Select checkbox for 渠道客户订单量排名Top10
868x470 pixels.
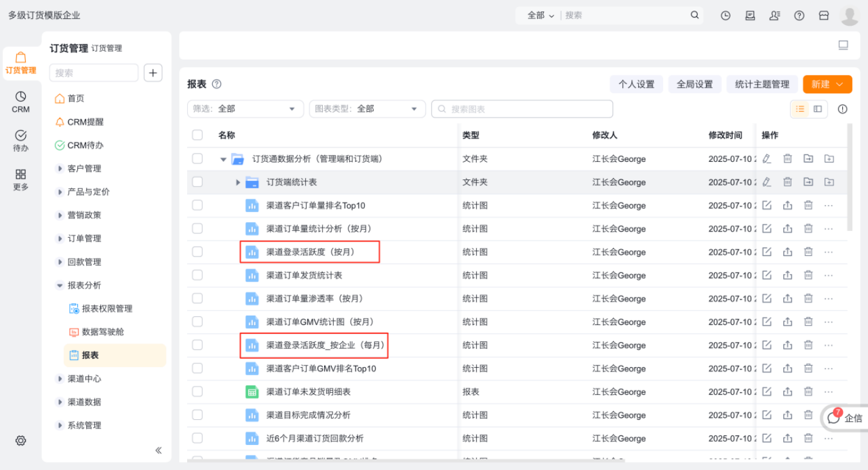197,205
